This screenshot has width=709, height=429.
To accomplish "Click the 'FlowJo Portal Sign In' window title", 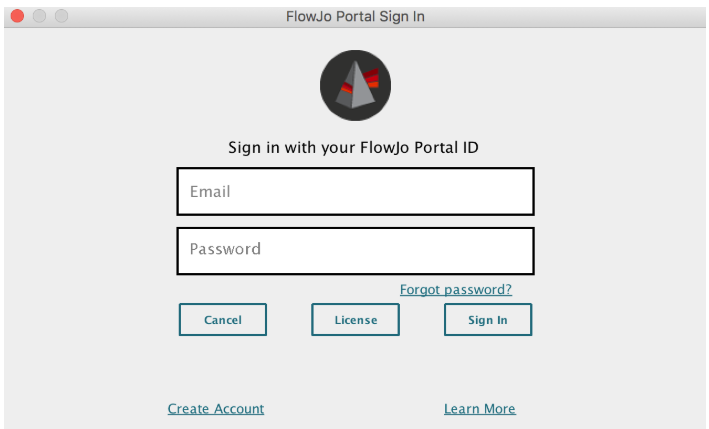I will (355, 17).
